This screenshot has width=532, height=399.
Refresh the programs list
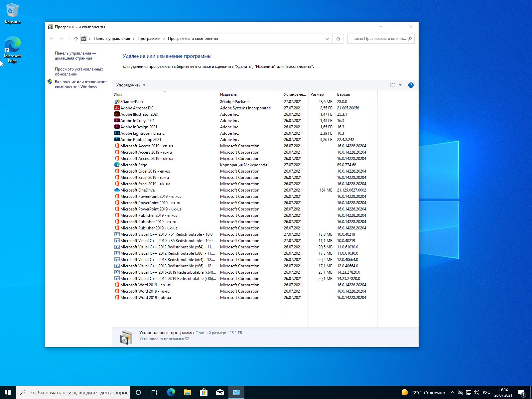click(338, 39)
